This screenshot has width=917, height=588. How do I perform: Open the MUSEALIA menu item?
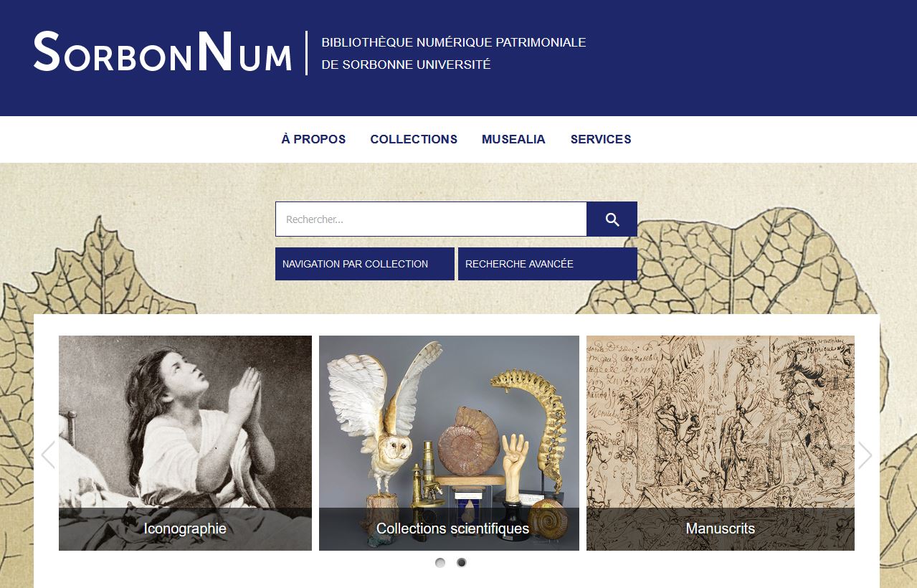tap(513, 139)
